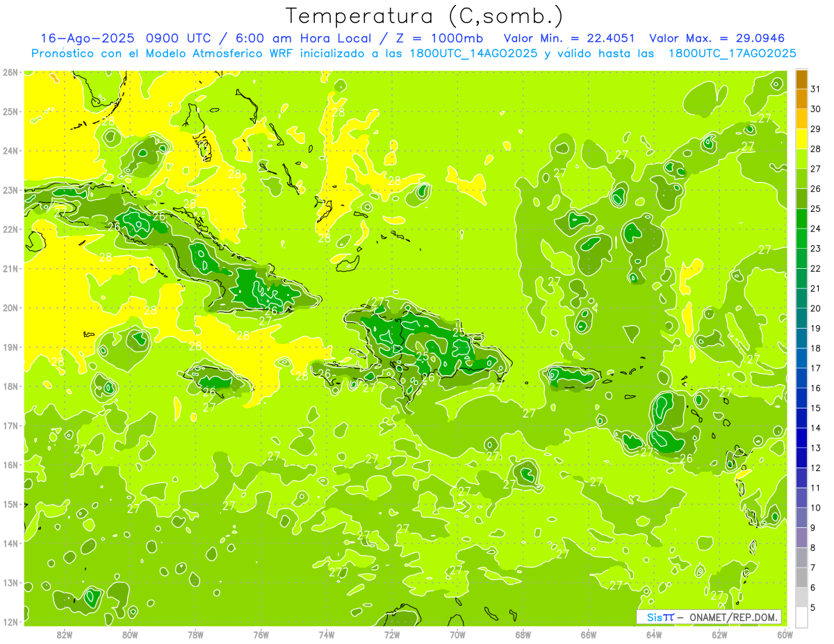Click the '76W' longitude axis label

[x=261, y=635]
